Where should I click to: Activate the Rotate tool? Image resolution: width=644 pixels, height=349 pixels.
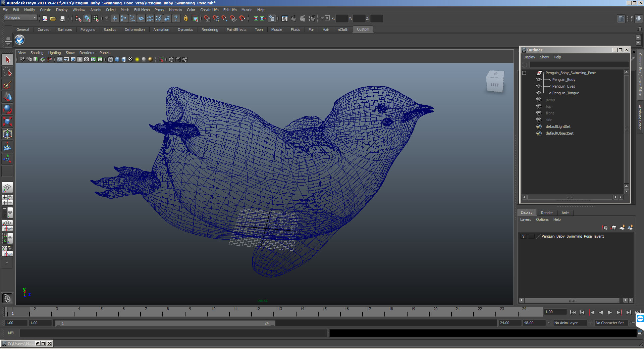(7, 109)
